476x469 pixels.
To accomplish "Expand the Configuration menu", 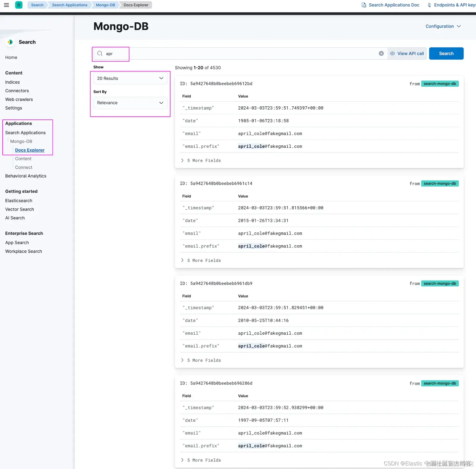I will coord(443,26).
